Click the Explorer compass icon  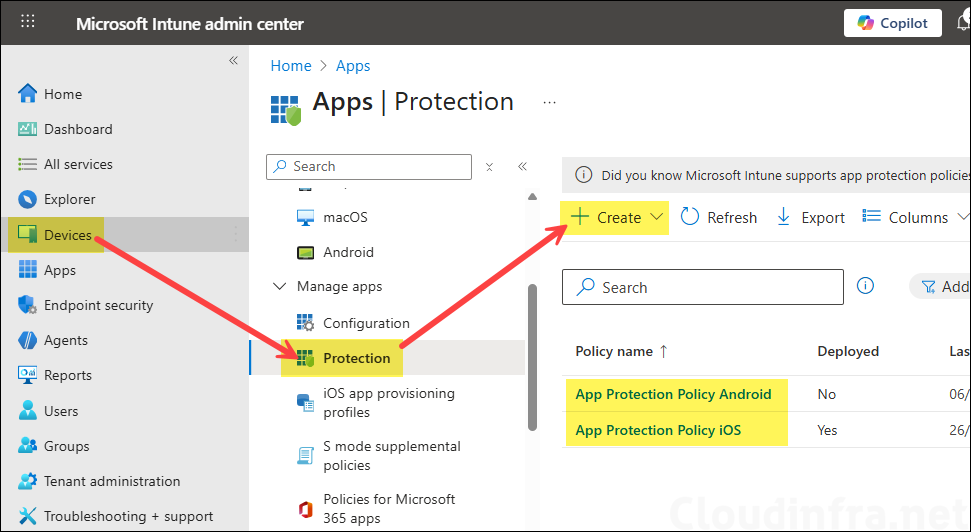(x=27, y=199)
